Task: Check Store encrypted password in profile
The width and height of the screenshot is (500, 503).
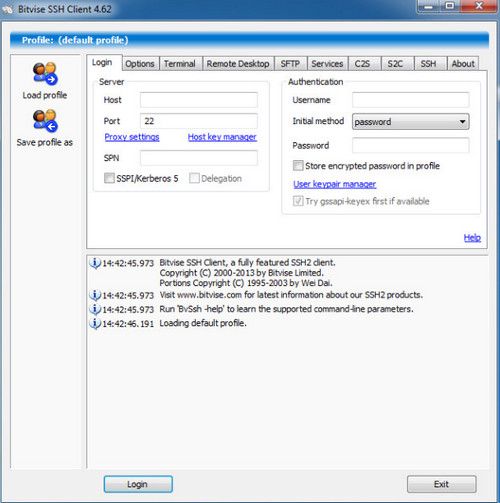Action: pyautogui.click(x=298, y=166)
